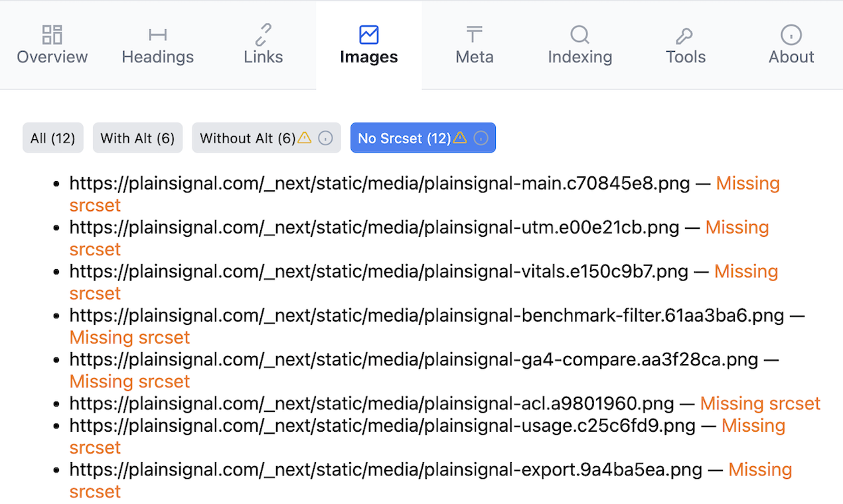The width and height of the screenshot is (843, 504).
Task: Click the plainsignal-ga4-compare.aa3f28ca.png URL
Action: coord(414,359)
